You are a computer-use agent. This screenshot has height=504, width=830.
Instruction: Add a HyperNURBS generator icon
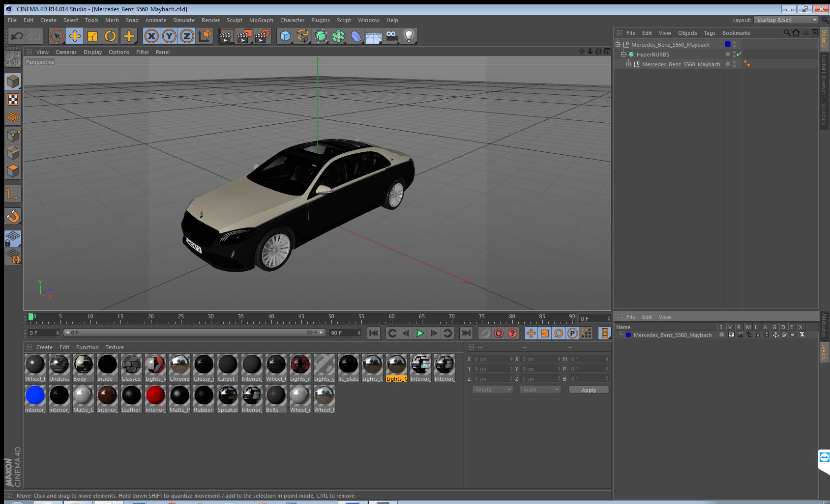coord(321,36)
